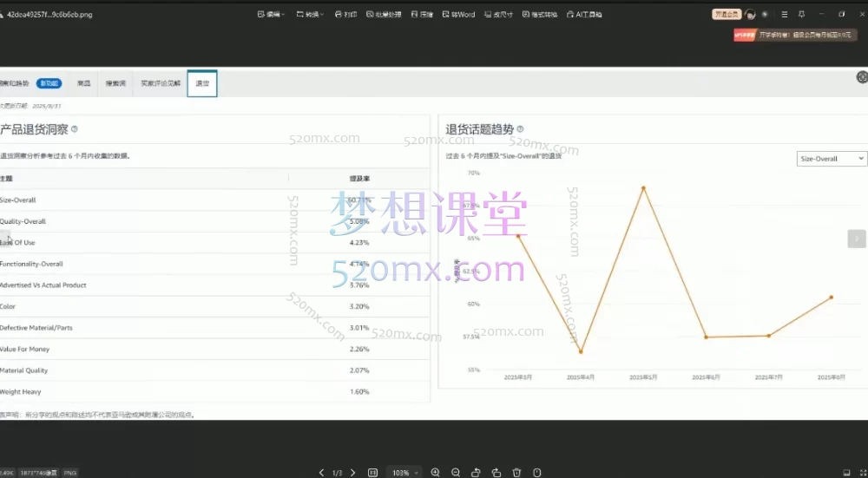Click the right arrow button beside chart
This screenshot has width=868, height=478.
click(x=857, y=239)
